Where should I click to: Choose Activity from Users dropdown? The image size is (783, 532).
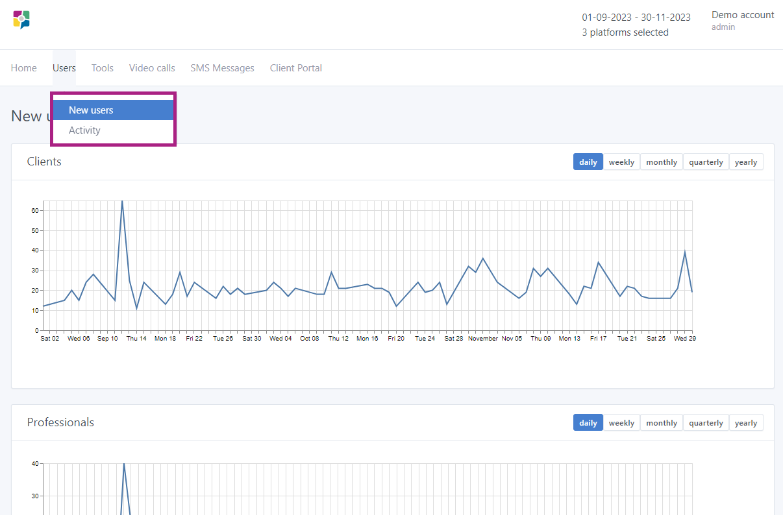(x=113, y=130)
